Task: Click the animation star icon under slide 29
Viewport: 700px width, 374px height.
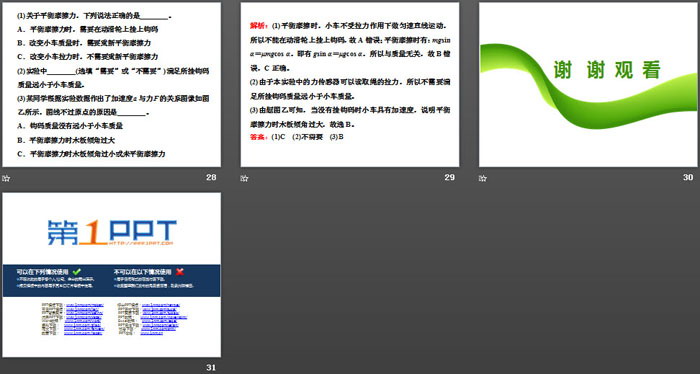Action: [x=244, y=178]
